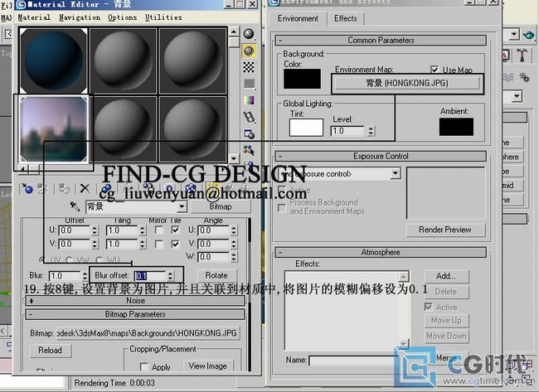Click the Video Color Check icon
The height and width of the screenshot is (392, 539).
pos(249,100)
